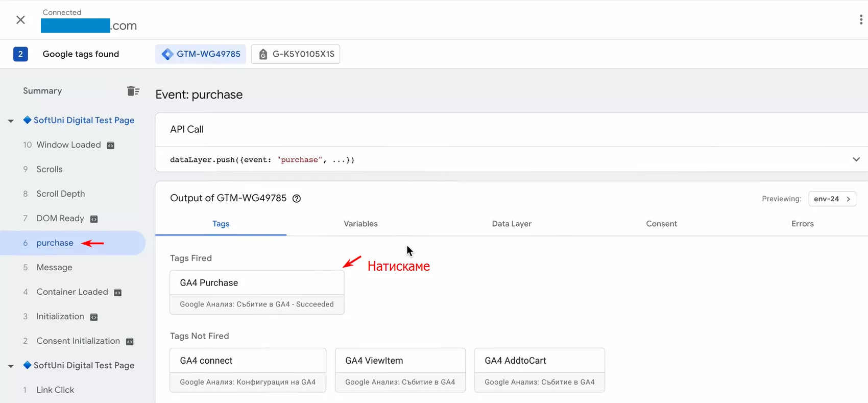Close the Tag Assistant debug session
The width and height of the screenshot is (868, 403).
(20, 20)
